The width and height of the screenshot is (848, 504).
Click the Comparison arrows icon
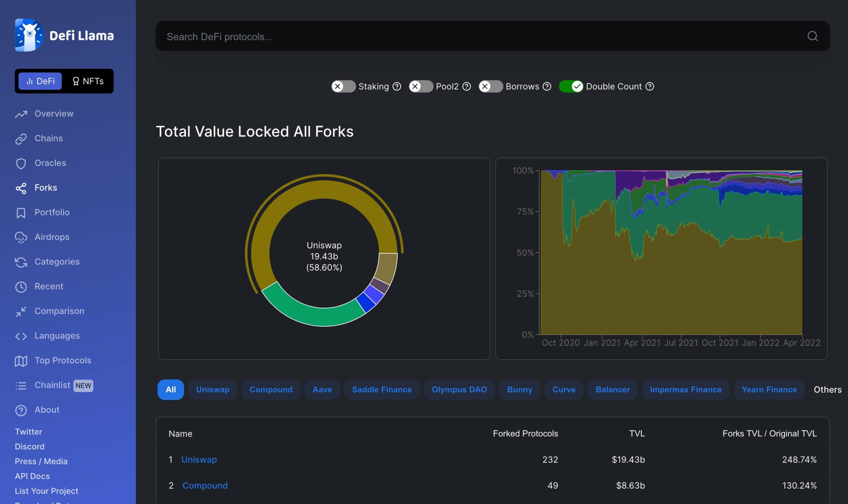point(21,311)
